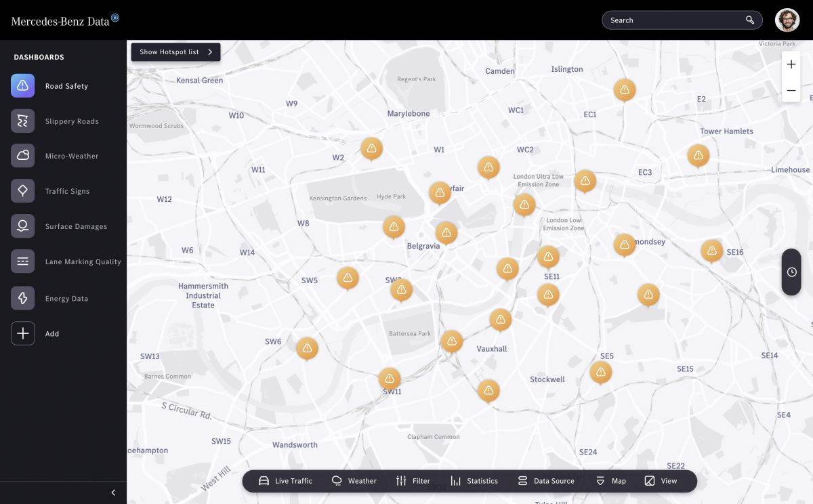This screenshot has height=504, width=813.
Task: Expand the Show Hotspot list panel
Action: [x=175, y=51]
